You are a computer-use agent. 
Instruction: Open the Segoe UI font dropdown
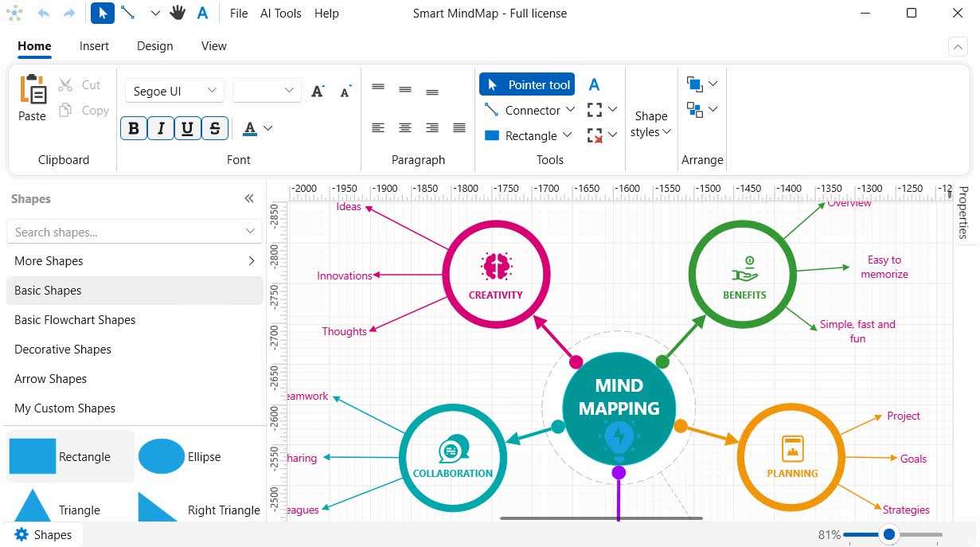[x=174, y=92]
